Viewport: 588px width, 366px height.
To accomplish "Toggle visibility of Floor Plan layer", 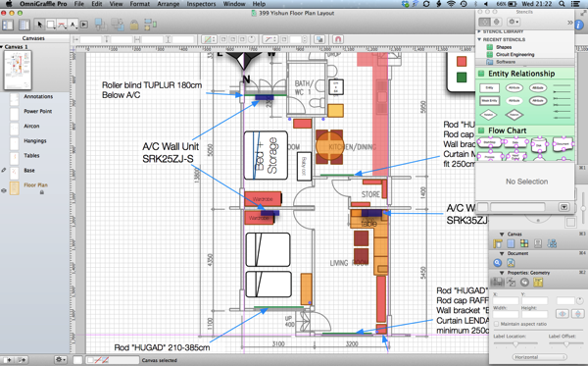I will 4,190.
